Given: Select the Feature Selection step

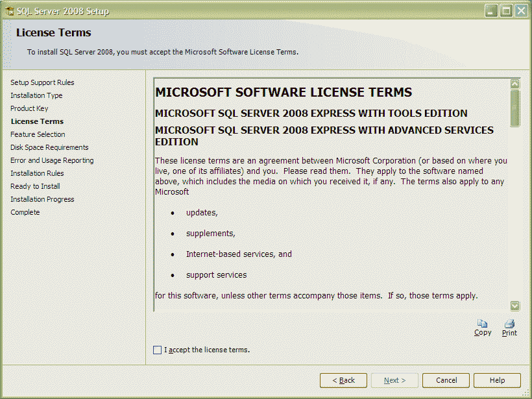Looking at the screenshot, I should click(38, 134).
